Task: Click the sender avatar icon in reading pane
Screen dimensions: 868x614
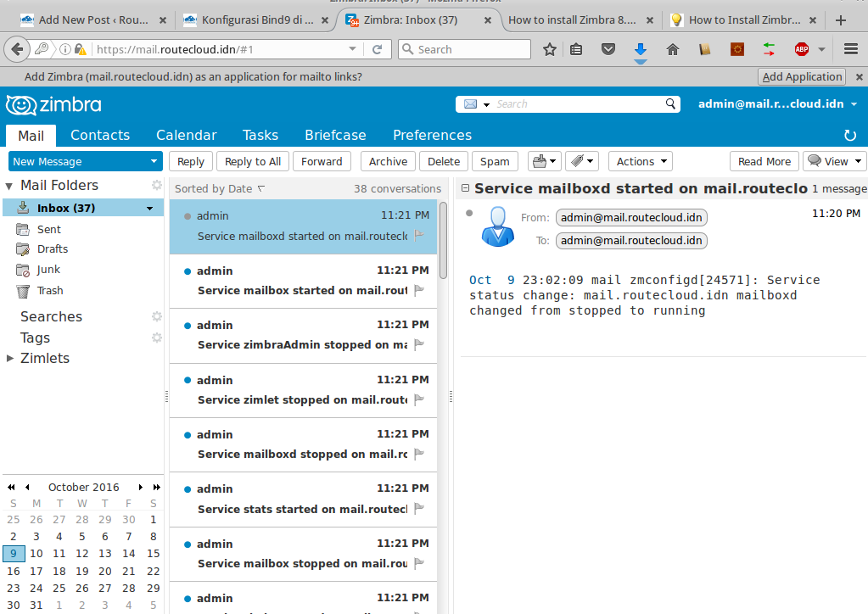Action: pyautogui.click(x=498, y=226)
